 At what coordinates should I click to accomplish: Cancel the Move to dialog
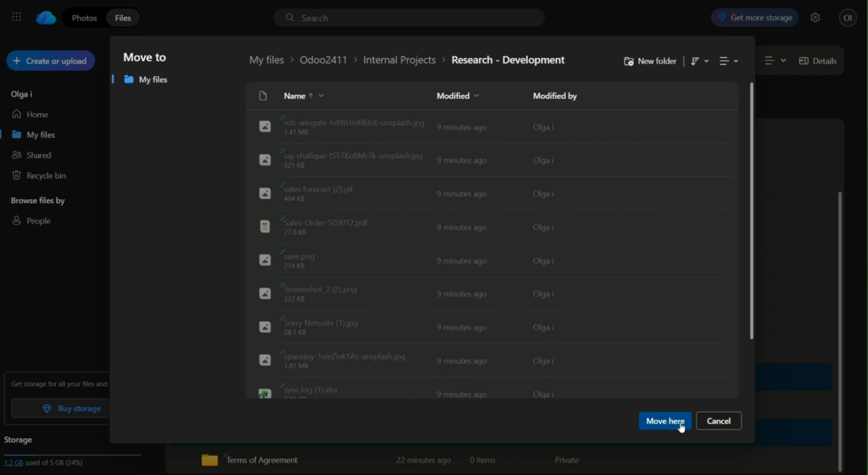(x=718, y=421)
